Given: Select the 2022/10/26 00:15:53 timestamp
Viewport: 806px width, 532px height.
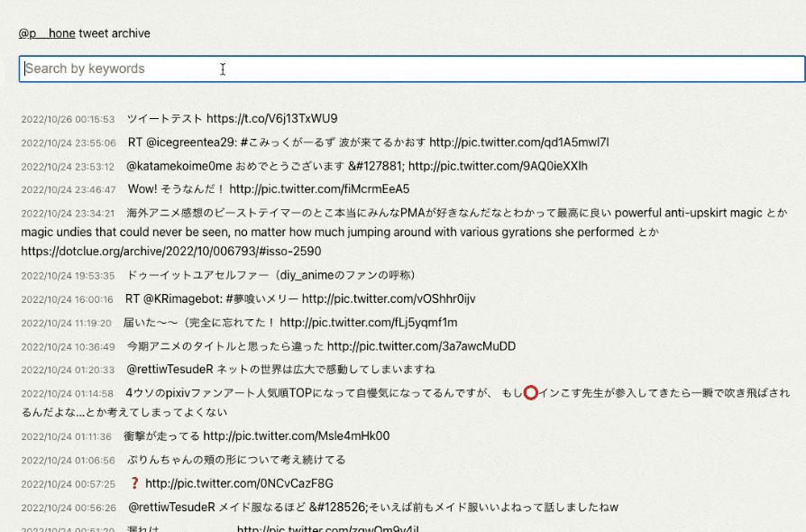Looking at the screenshot, I should pos(68,119).
